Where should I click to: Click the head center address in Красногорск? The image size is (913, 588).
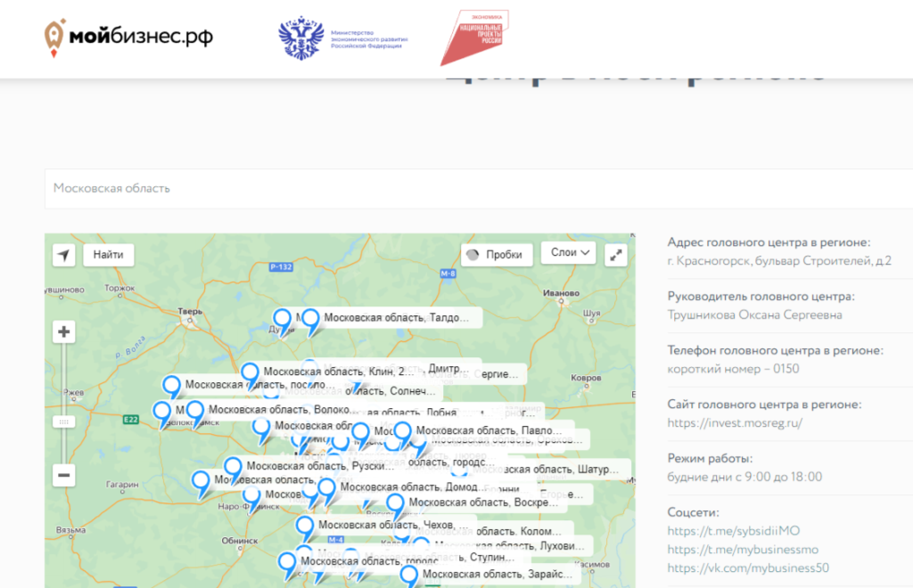point(779,261)
